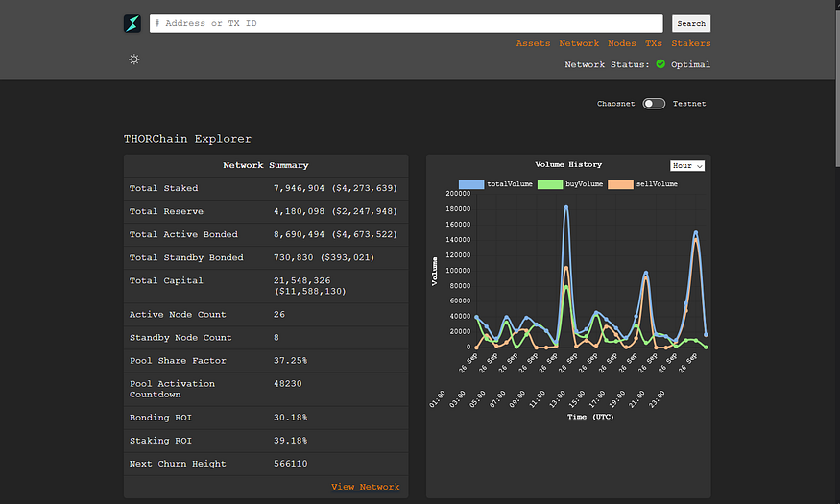
Task: Click the Optimal status text
Action: coord(690,64)
